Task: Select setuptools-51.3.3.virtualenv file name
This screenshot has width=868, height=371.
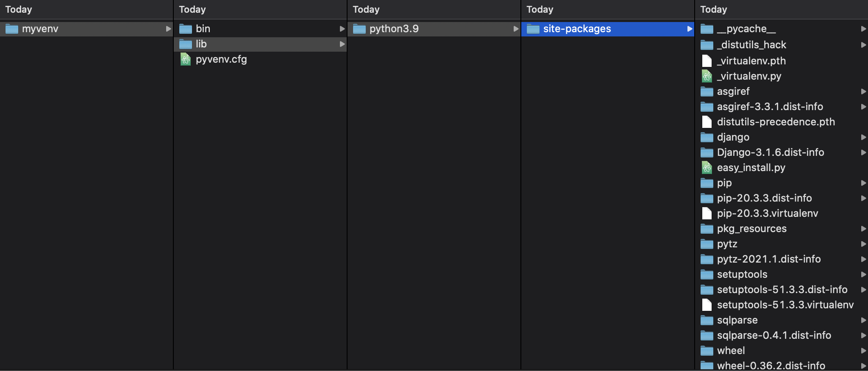Action: point(785,305)
